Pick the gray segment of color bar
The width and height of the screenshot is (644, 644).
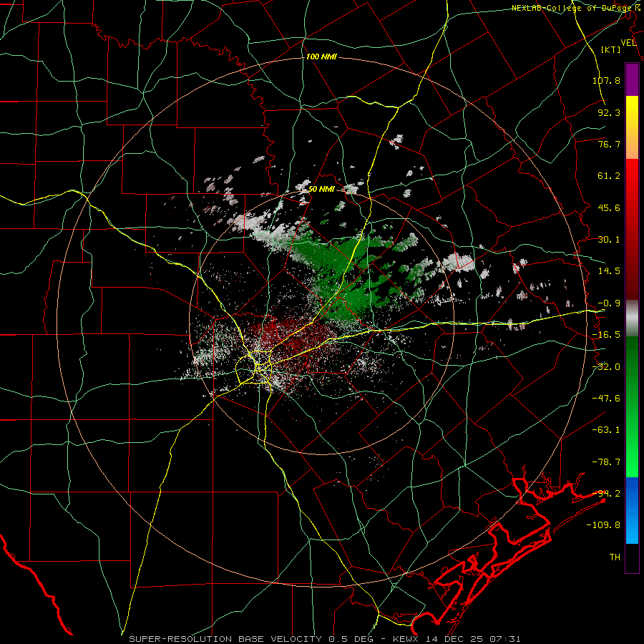tap(632, 318)
